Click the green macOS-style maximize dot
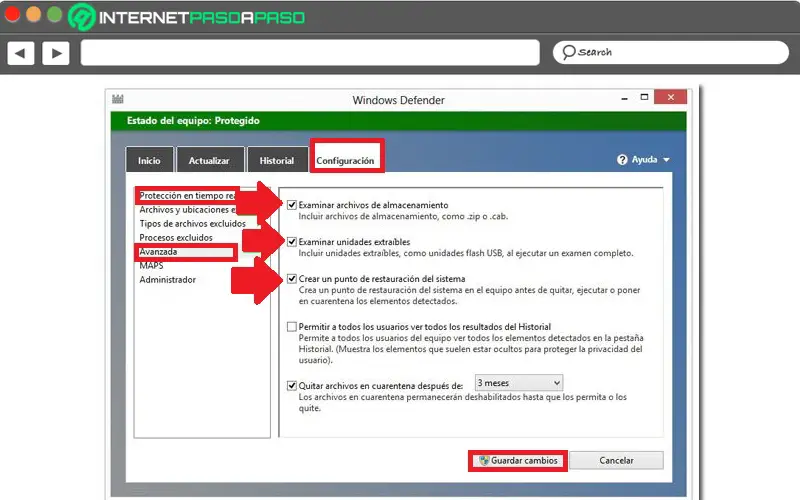 (55, 14)
